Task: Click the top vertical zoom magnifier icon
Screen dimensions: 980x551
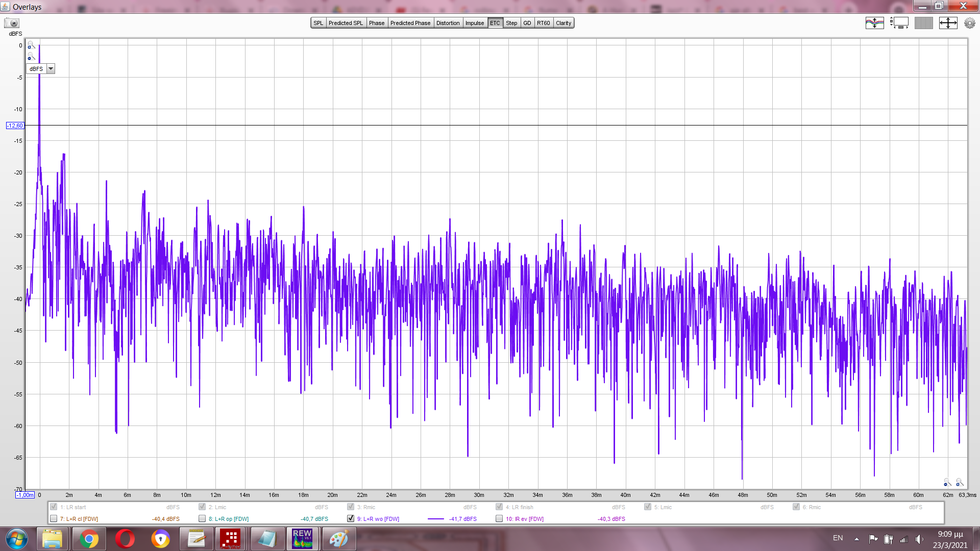Action: click(31, 45)
